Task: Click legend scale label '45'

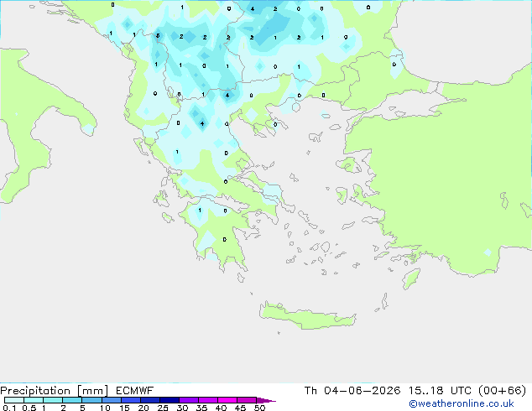Action: click(x=240, y=408)
